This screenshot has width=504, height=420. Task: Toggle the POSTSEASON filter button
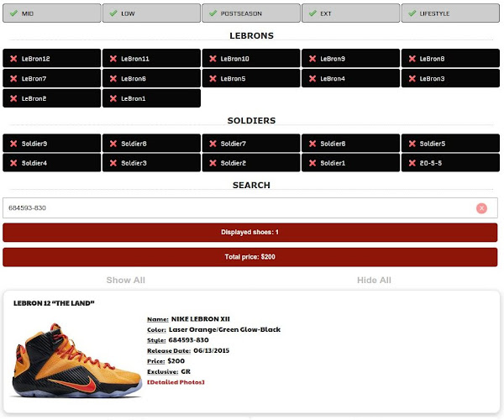251,13
